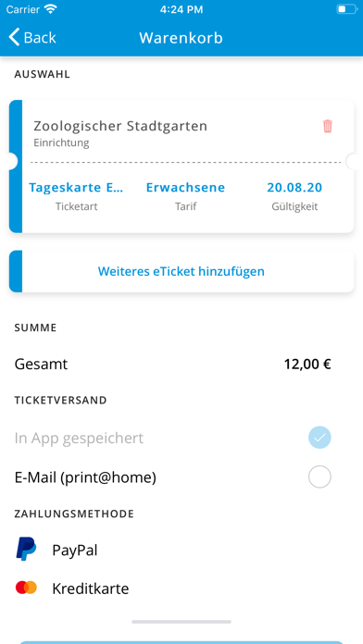
Task: Toggle the In App gespeichert checkmark
Action: 319,438
